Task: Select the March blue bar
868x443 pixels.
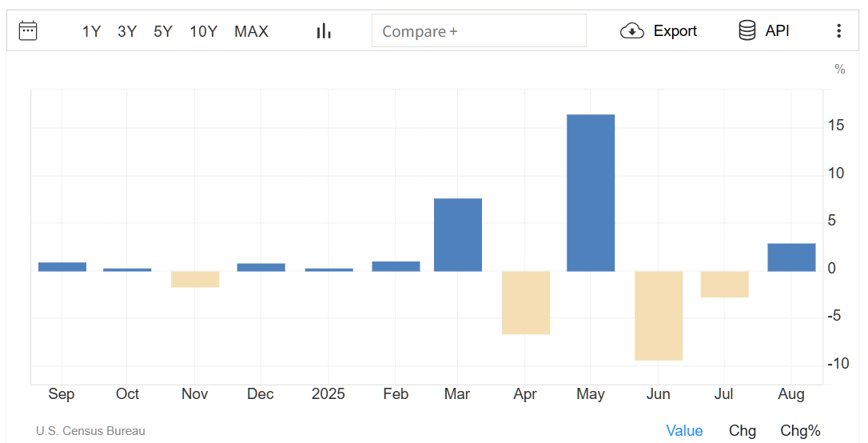Action: coord(458,234)
